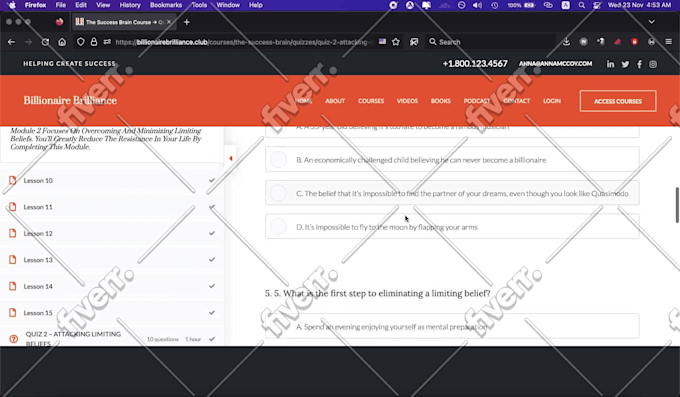Viewport: 680px width, 397px height.
Task: Click the downloads arrow icon in toolbar
Action: tap(566, 42)
